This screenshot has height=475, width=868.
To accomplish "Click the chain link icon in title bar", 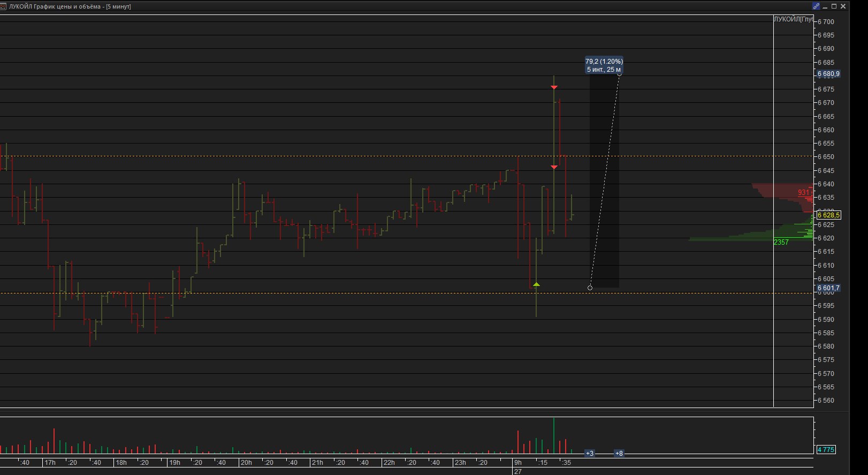I will click(816, 6).
